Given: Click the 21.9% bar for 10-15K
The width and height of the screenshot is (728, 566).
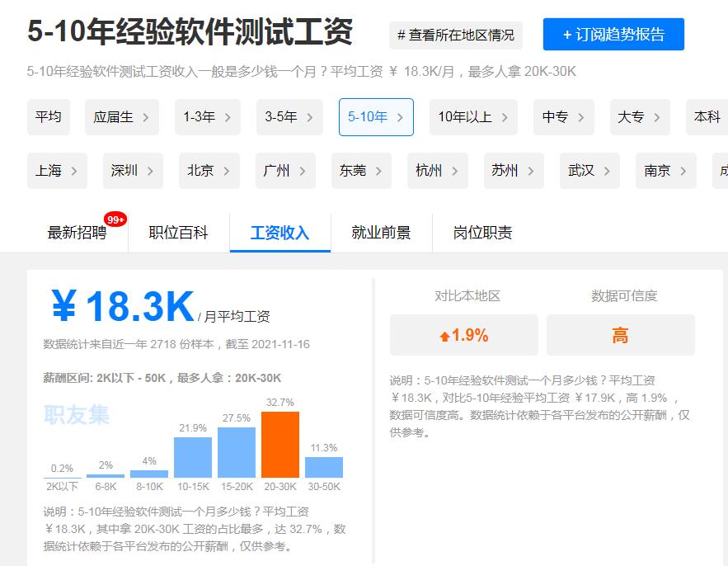Looking at the screenshot, I should [192, 456].
